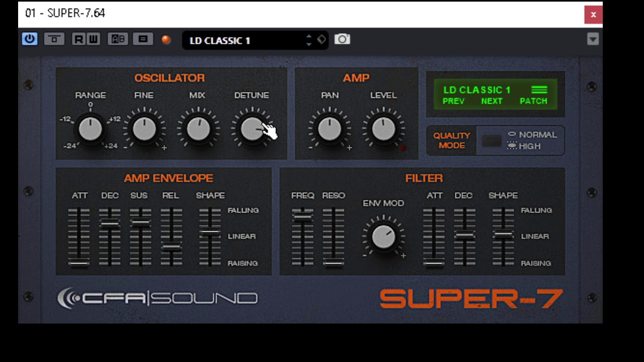
Task: Toggle the plugin power/activate button
Action: pos(30,39)
